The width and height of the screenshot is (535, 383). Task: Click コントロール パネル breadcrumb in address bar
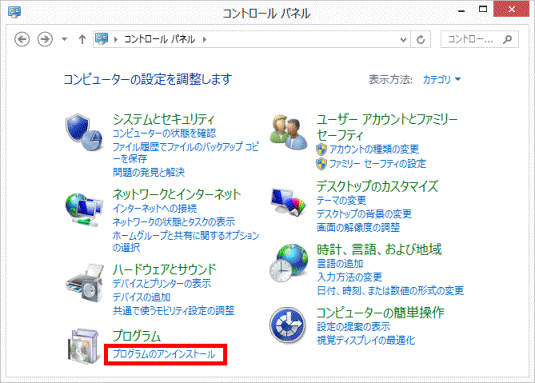(x=159, y=39)
